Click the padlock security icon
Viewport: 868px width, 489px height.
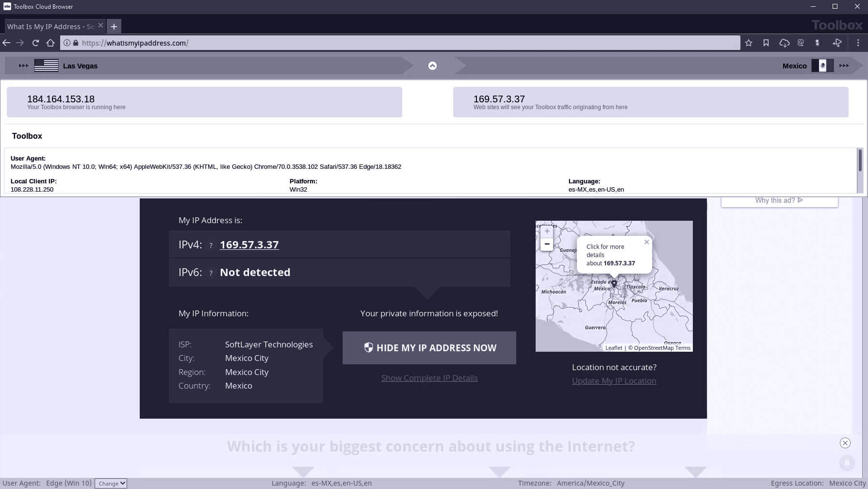(x=76, y=43)
